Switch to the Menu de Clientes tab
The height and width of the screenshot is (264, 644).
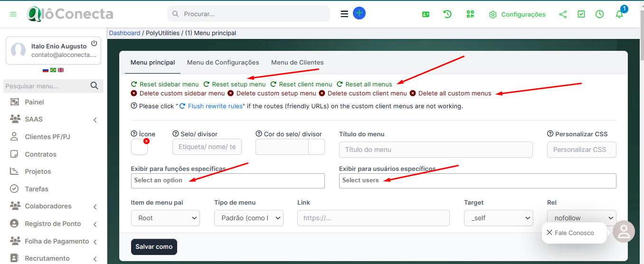coord(297,62)
